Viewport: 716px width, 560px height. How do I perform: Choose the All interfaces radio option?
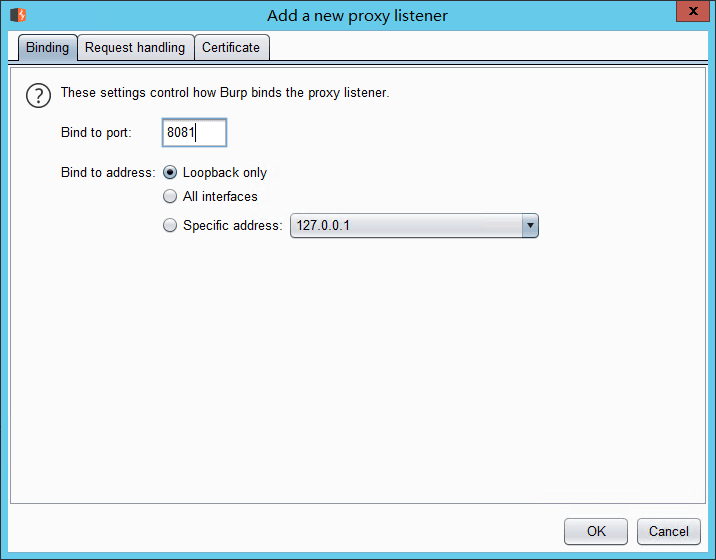(x=170, y=196)
